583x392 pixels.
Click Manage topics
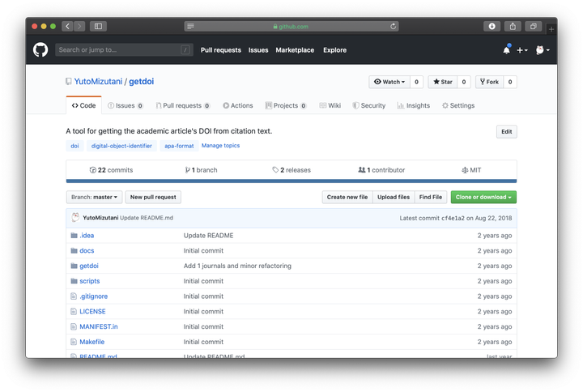pos(220,146)
